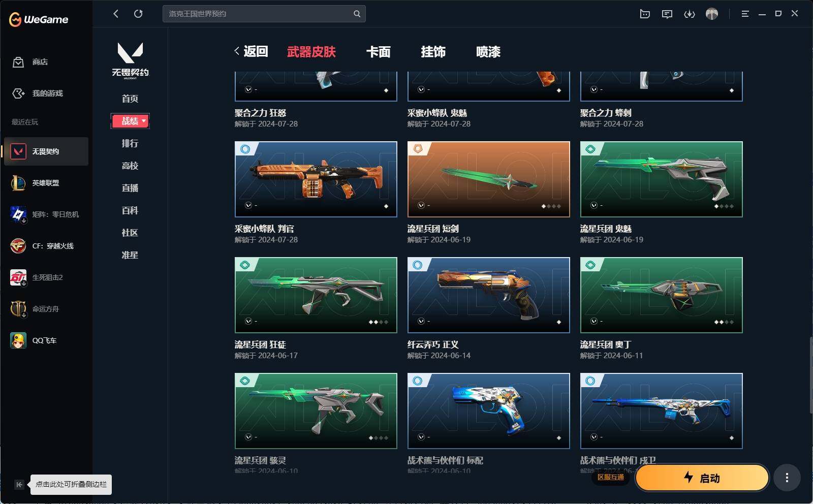Go back using the 返回 link
Viewport: 813px width, 504px height.
click(251, 51)
